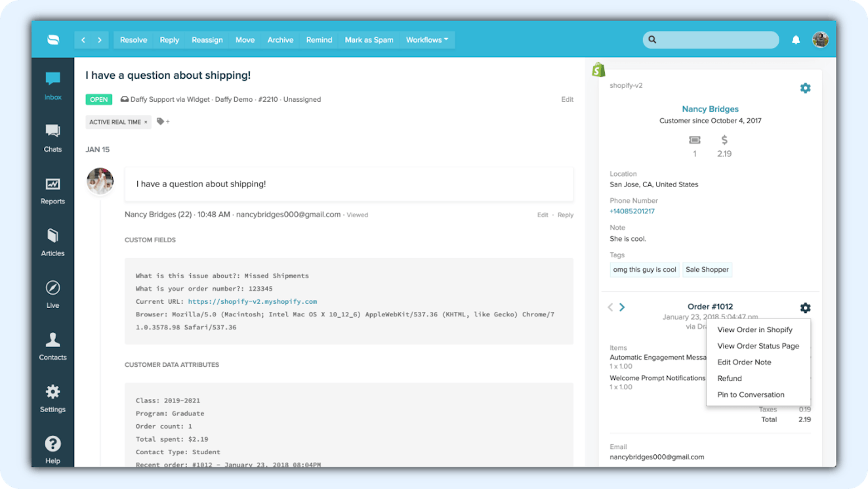Open Contacts from the sidebar
Viewport: 868px width, 489px height.
click(52, 346)
